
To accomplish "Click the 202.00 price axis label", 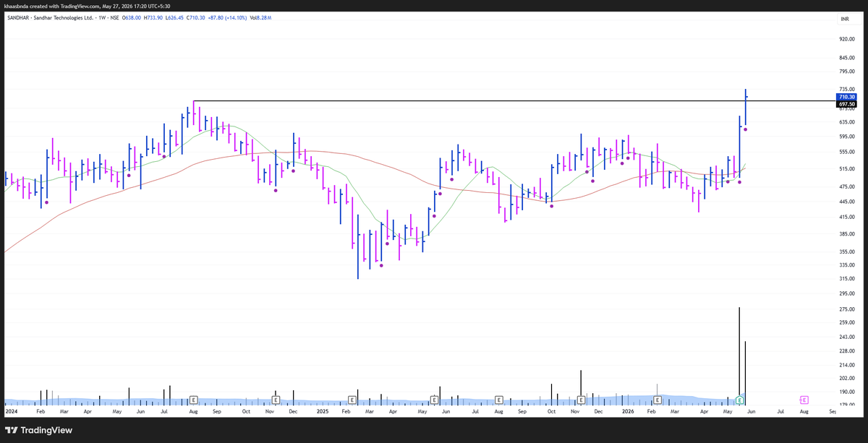I will click(847, 377).
